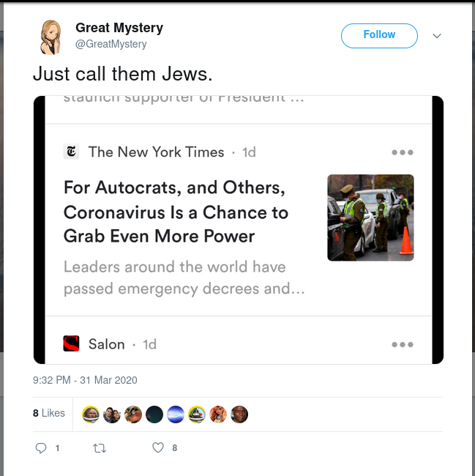Expand the tweet options chevron

[436, 36]
